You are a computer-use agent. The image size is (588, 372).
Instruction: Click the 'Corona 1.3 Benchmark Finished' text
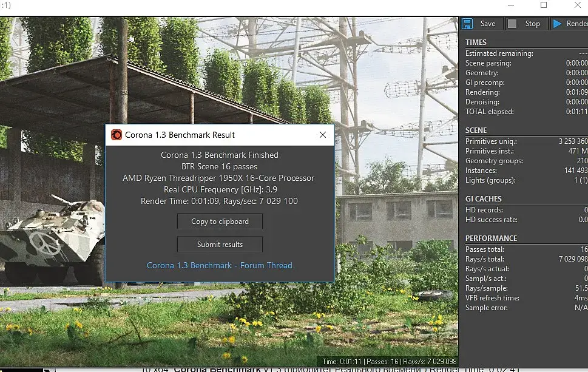click(220, 155)
